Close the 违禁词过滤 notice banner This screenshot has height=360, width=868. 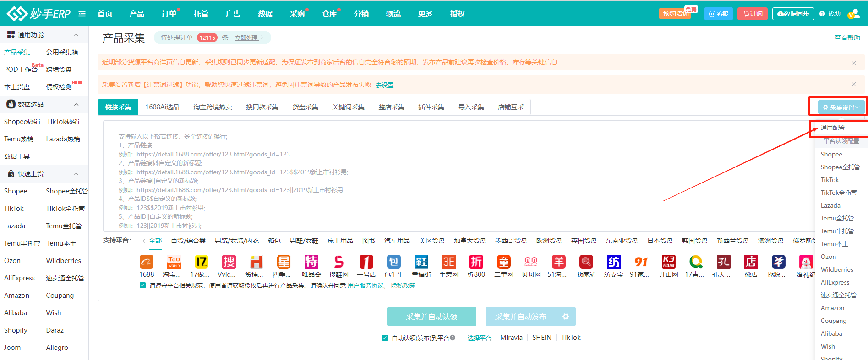tap(854, 84)
